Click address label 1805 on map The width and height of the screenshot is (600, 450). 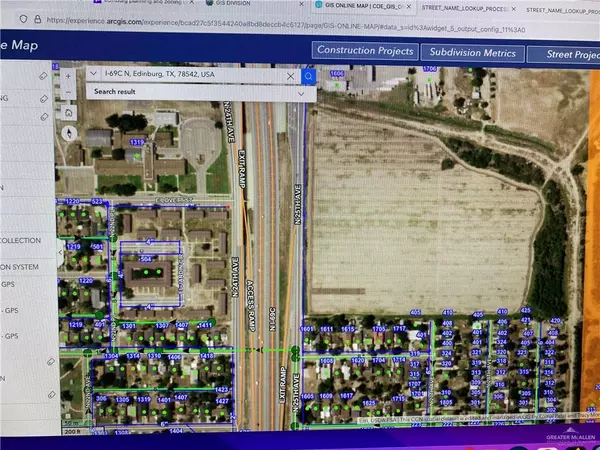pyautogui.click(x=446, y=402)
